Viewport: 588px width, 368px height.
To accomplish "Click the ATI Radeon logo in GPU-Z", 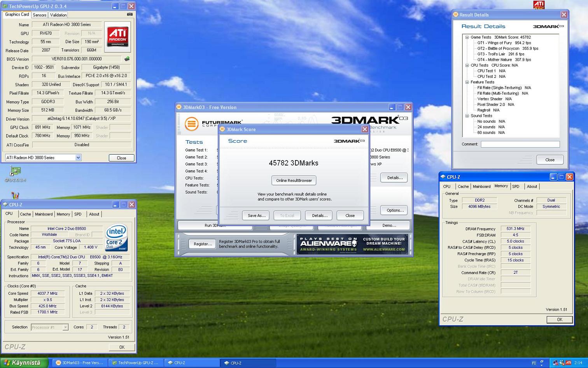I will (117, 37).
